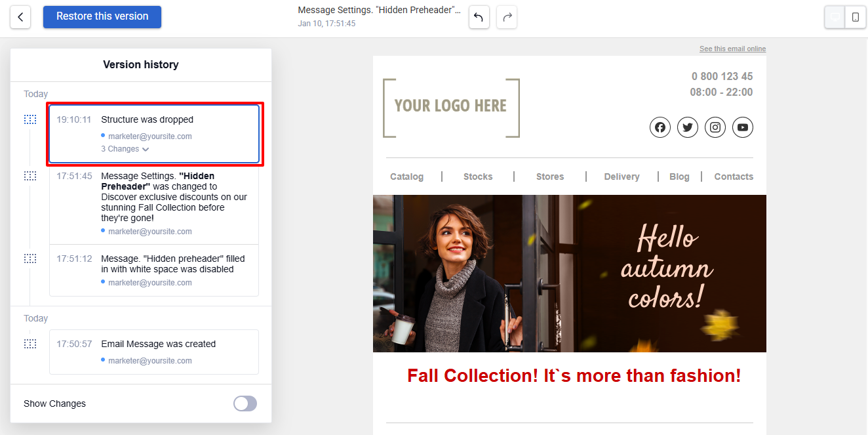Click timeline dotted icon beside 17:51:12 entry
Viewport: 868px width, 435px height.
[30, 259]
